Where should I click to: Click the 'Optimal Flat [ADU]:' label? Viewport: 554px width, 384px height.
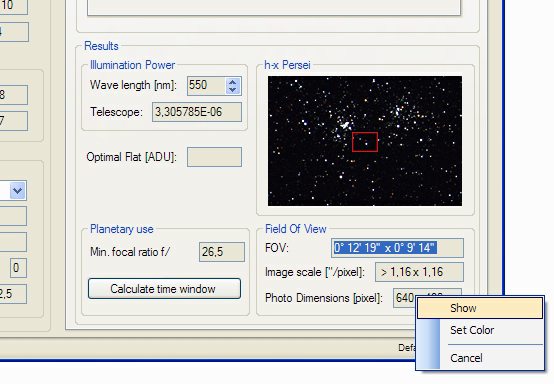[x=131, y=157]
